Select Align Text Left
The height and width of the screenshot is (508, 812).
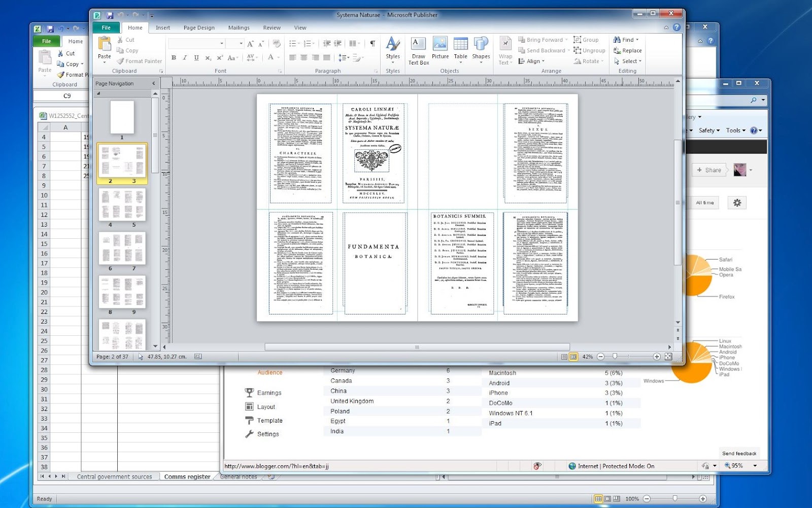(x=293, y=58)
